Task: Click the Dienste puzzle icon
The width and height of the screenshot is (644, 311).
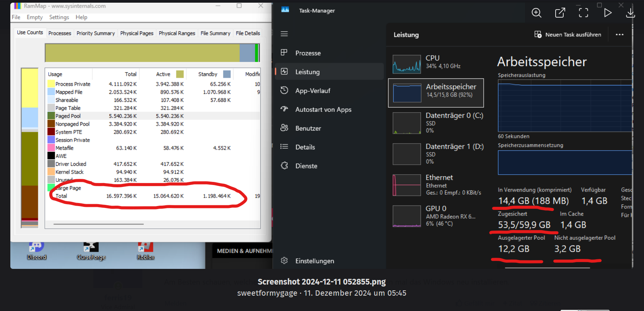Action: [284, 165]
